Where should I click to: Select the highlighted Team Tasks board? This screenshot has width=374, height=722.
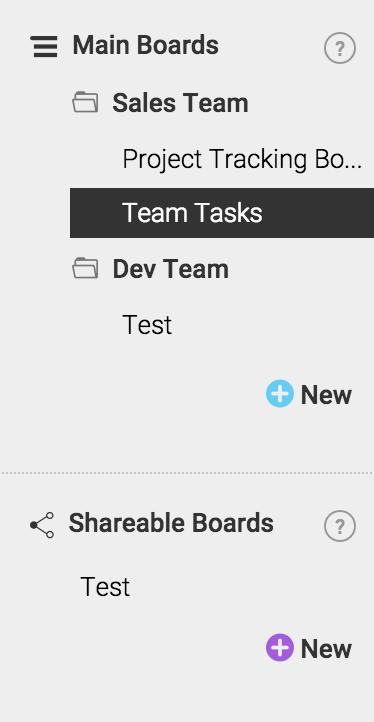coord(222,213)
